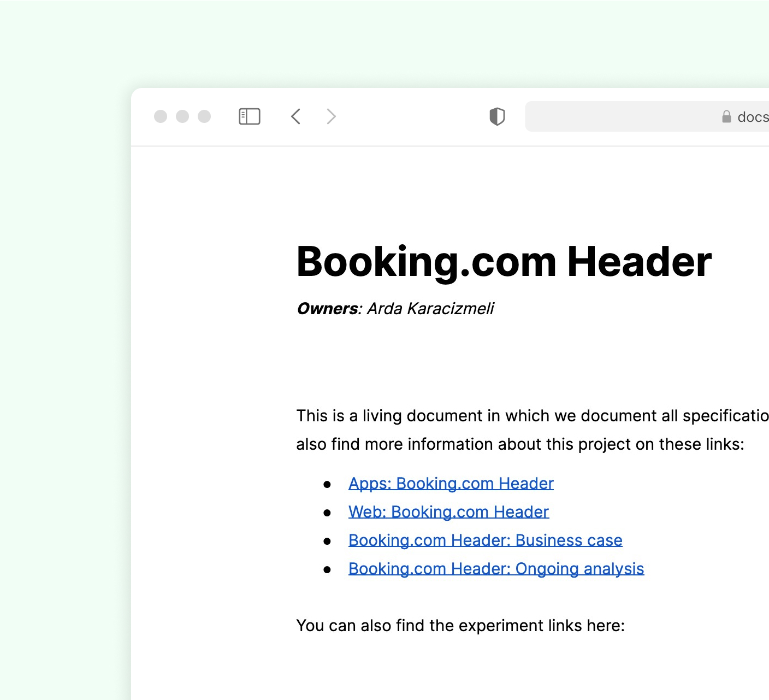This screenshot has width=769, height=700.
Task: Click the Owners: Arda Karacizmeli line
Action: click(x=395, y=309)
